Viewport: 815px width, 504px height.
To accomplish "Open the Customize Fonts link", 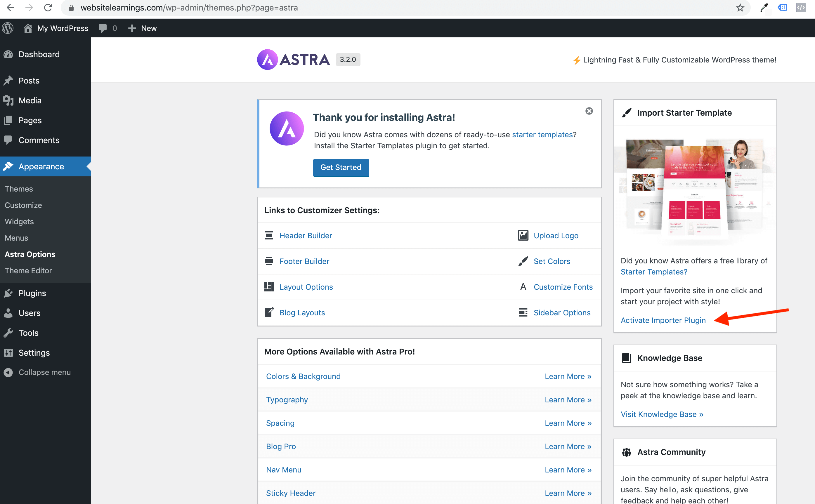I will pyautogui.click(x=563, y=287).
